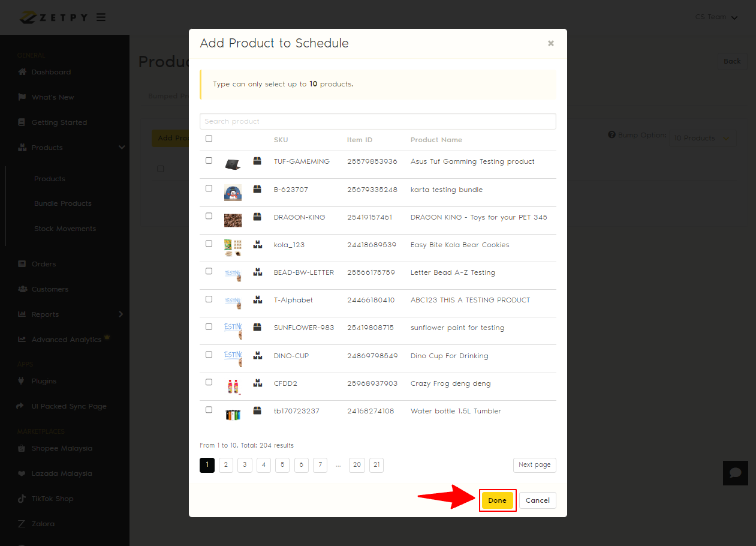Screen dimensions: 756x546
Task: Click item ID 25579853936
Action: (372, 161)
